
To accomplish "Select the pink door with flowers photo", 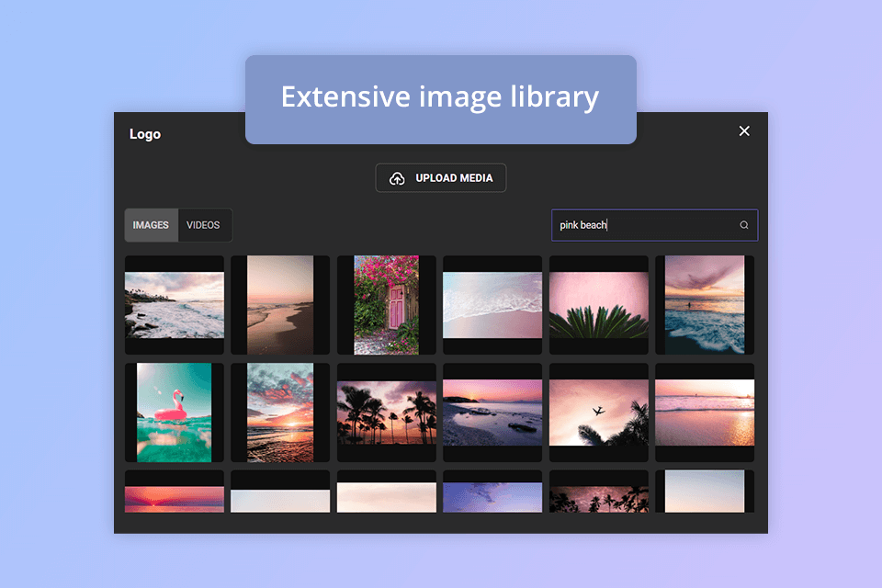I will 387,305.
